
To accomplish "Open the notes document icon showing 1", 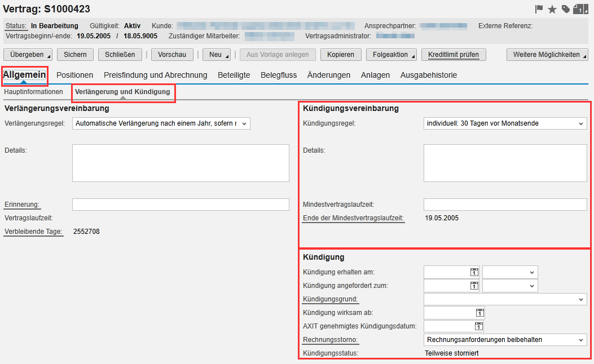I will (580, 9).
